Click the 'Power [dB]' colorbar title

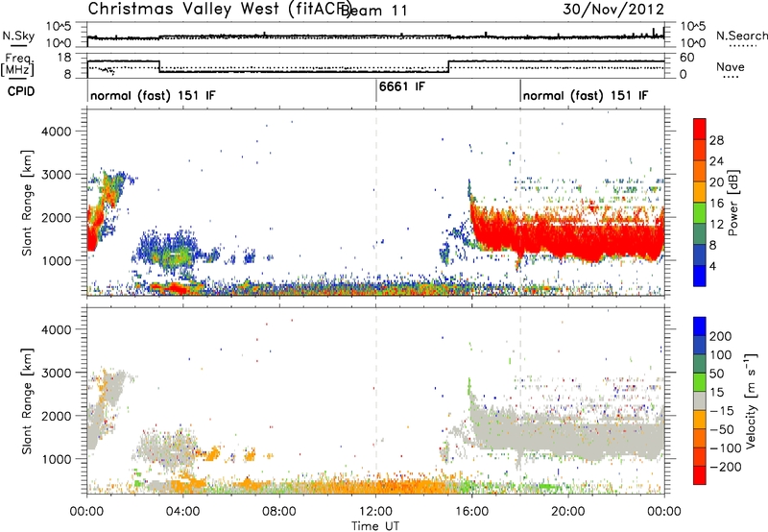tap(732, 203)
